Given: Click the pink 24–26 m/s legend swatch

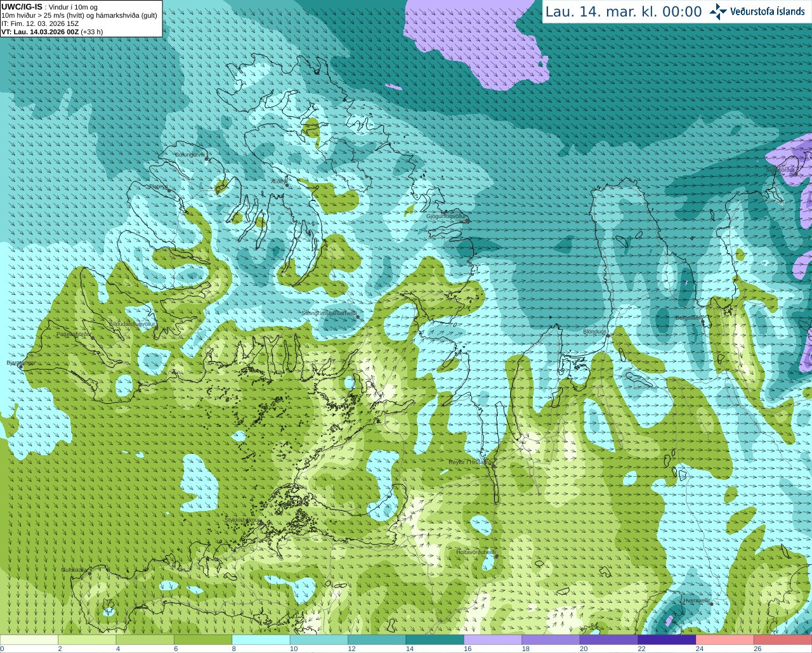Looking at the screenshot, I should click(725, 640).
